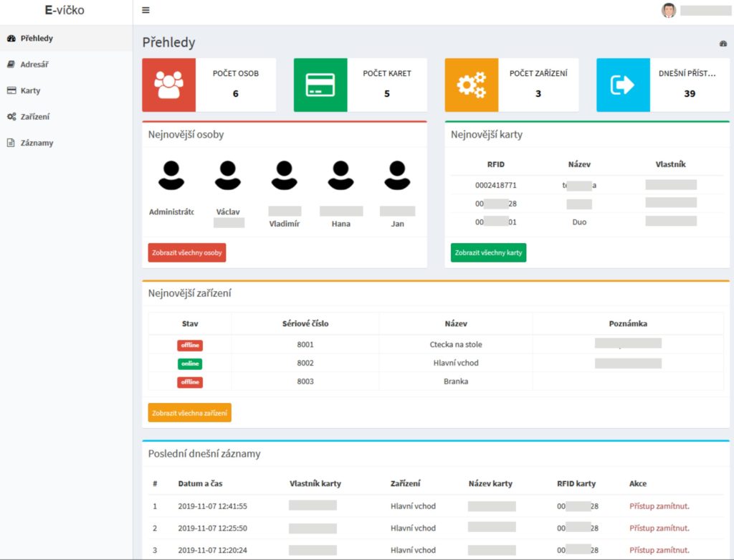The width and height of the screenshot is (734, 560).
Task: Open Zařízení section in sidebar
Action: [x=35, y=117]
